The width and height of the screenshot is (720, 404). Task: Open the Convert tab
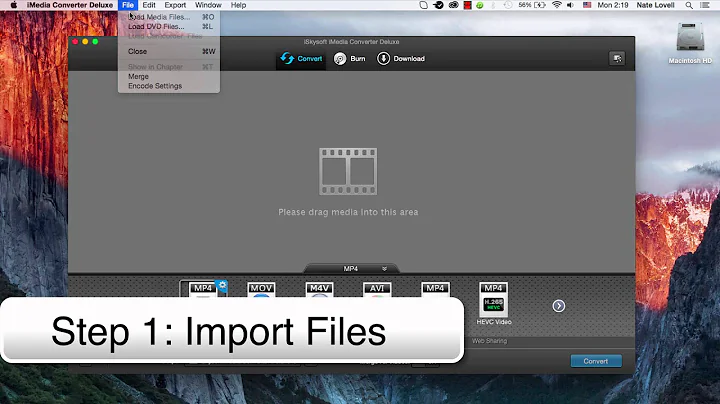click(x=301, y=59)
